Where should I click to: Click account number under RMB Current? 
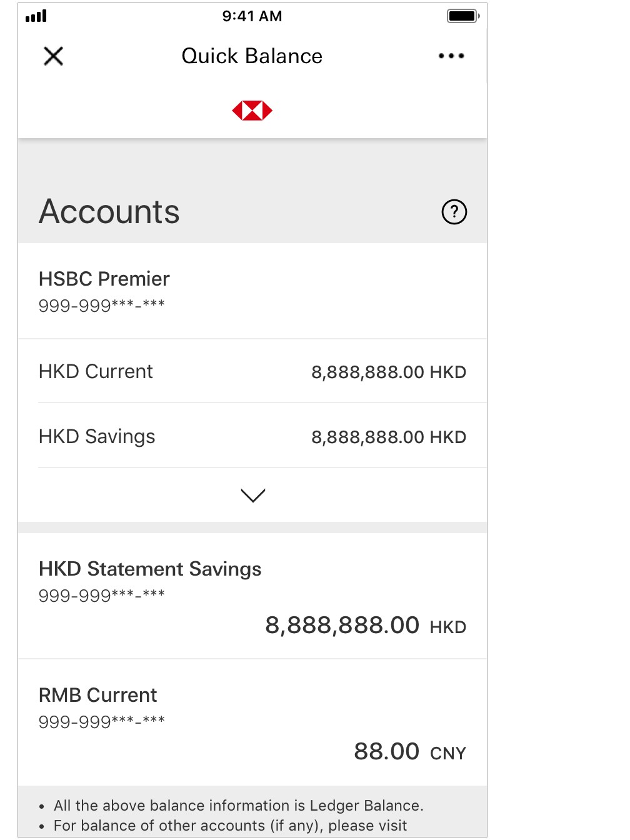[x=102, y=722]
